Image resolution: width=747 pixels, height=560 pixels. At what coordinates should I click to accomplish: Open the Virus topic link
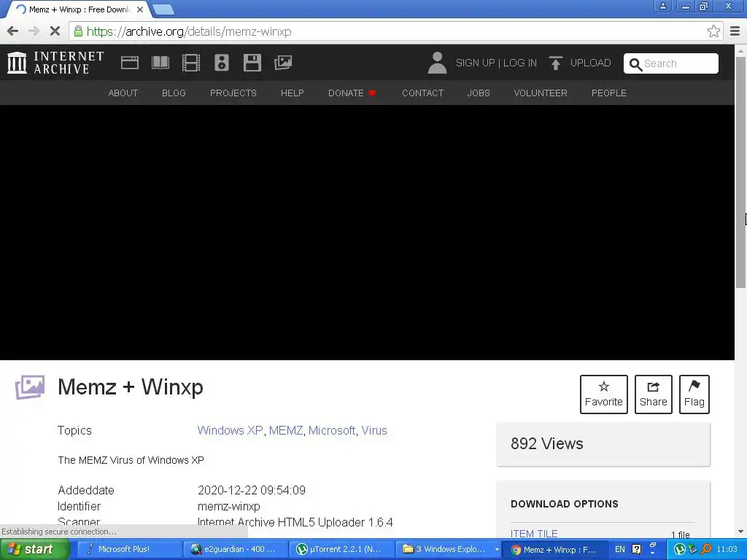click(x=374, y=430)
